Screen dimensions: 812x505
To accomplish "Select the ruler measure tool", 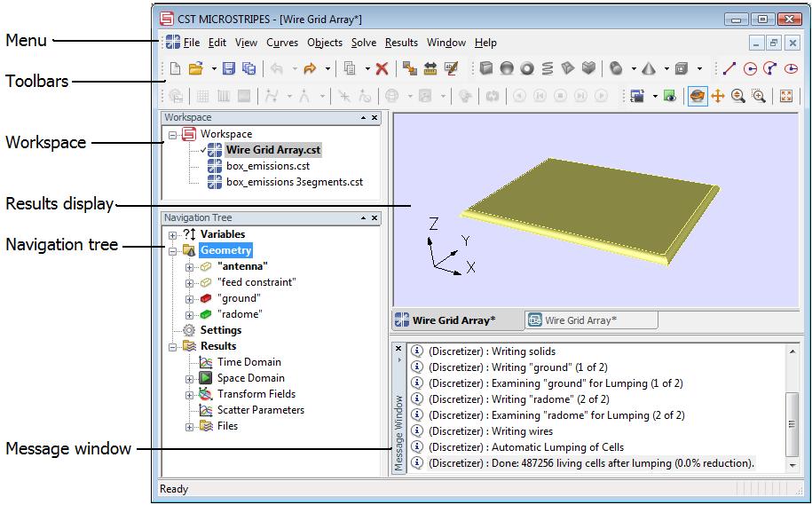I will click(x=430, y=68).
